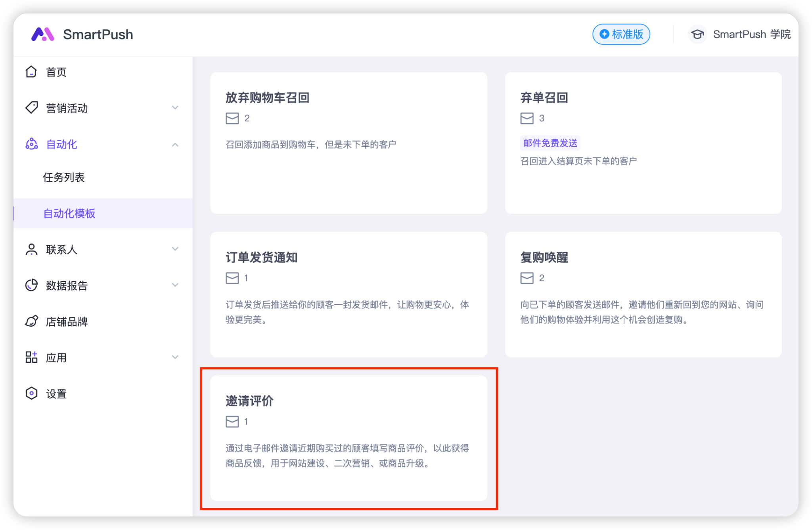Click the SmartPush 学院 graduation cap icon
This screenshot has width=812, height=530.
tap(697, 34)
